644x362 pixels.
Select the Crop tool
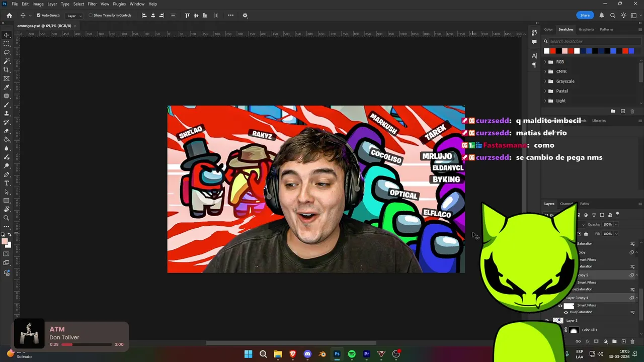pyautogui.click(x=7, y=70)
